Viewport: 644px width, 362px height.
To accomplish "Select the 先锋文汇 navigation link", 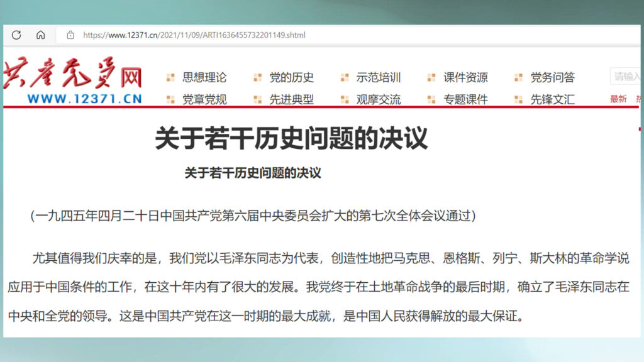I will (x=552, y=99).
